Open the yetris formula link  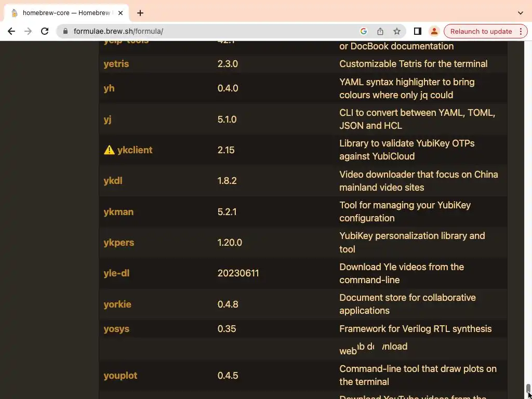pos(116,64)
